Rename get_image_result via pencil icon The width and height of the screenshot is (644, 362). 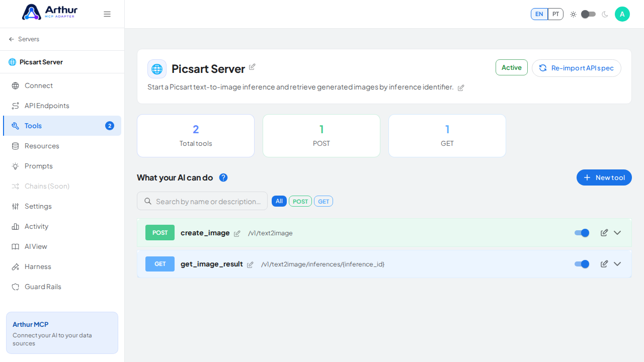250,264
